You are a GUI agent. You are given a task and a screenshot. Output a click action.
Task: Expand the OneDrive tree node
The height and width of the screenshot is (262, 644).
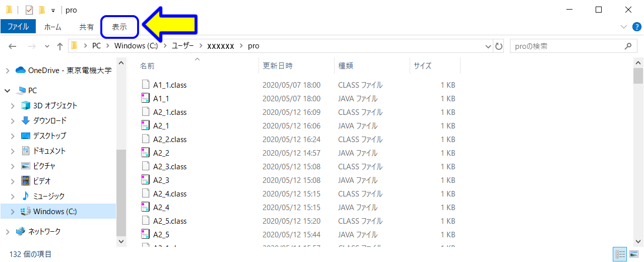(7, 71)
